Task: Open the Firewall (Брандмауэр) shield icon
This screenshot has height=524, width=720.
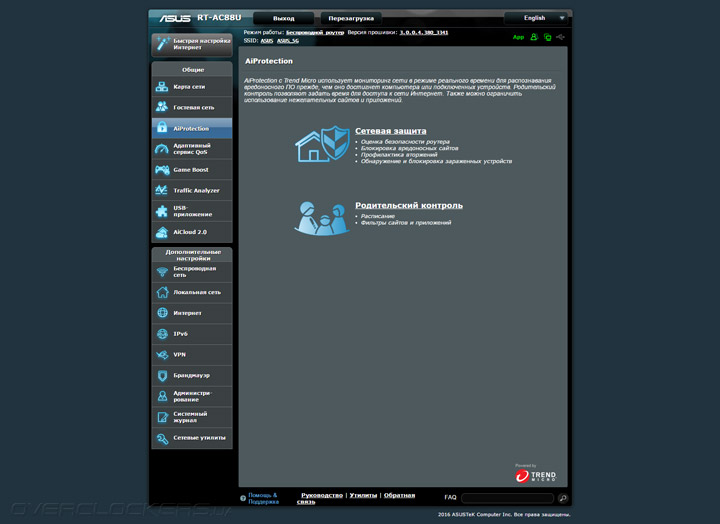Action: pyautogui.click(x=162, y=376)
